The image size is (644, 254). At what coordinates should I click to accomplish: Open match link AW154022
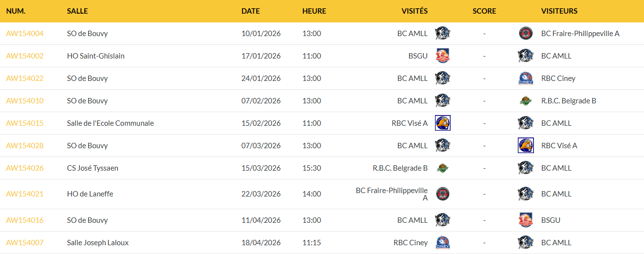pos(25,78)
